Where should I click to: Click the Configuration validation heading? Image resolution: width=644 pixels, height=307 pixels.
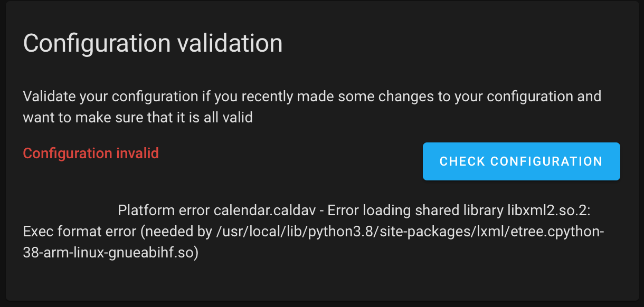click(152, 43)
